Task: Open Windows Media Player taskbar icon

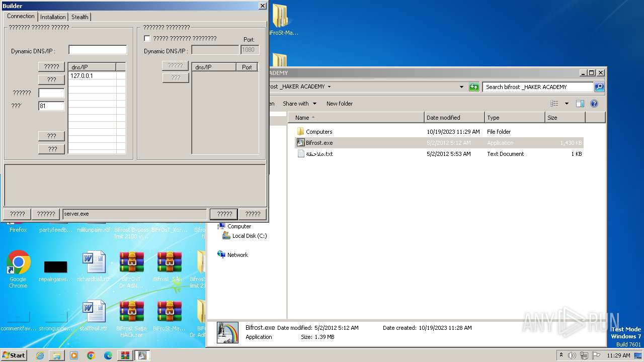Action: pyautogui.click(x=74, y=355)
